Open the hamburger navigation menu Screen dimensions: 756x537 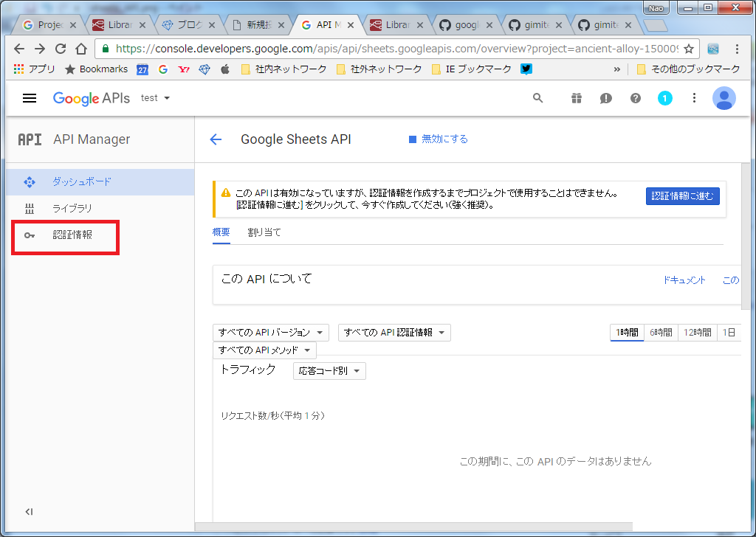click(x=30, y=98)
